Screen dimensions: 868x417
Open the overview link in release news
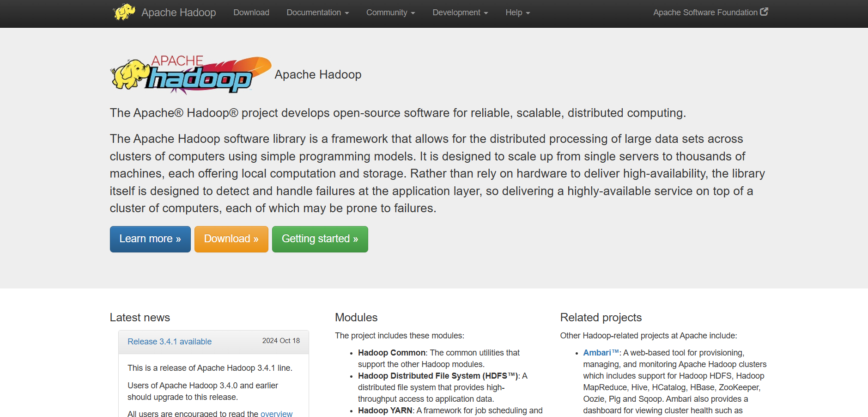tap(276, 413)
